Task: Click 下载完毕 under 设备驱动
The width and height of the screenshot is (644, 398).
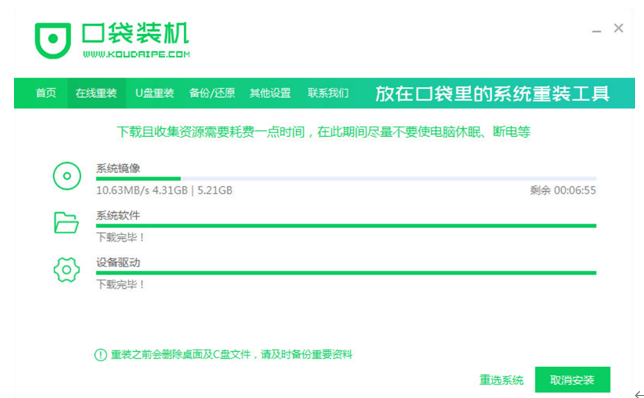Action: (x=120, y=284)
